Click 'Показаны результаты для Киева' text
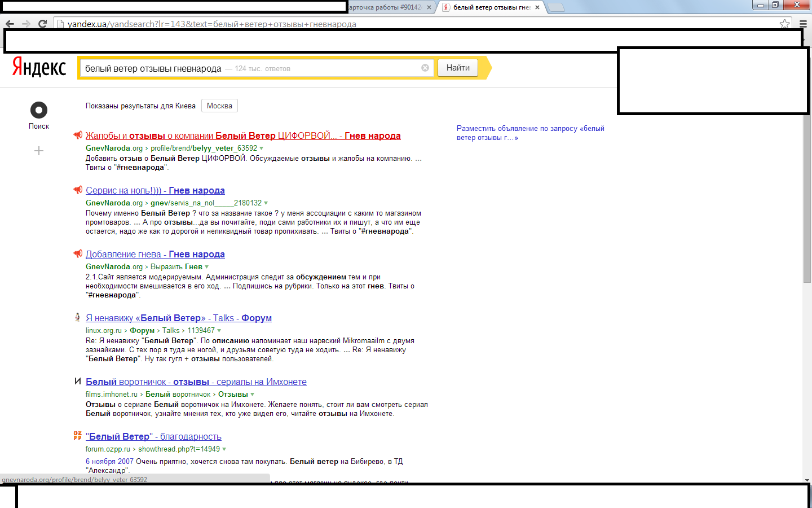This screenshot has width=812, height=508. (140, 106)
